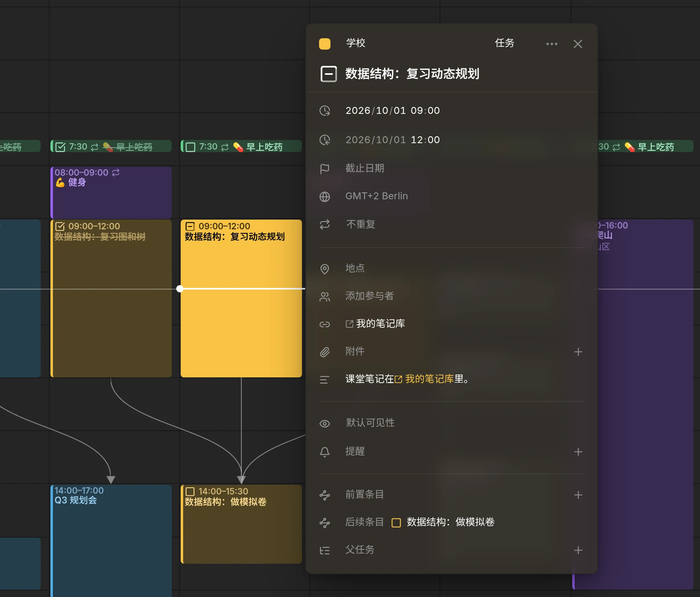Viewport: 700px width, 597px height.
Task: Switch the entry type from 任务
Action: [505, 43]
